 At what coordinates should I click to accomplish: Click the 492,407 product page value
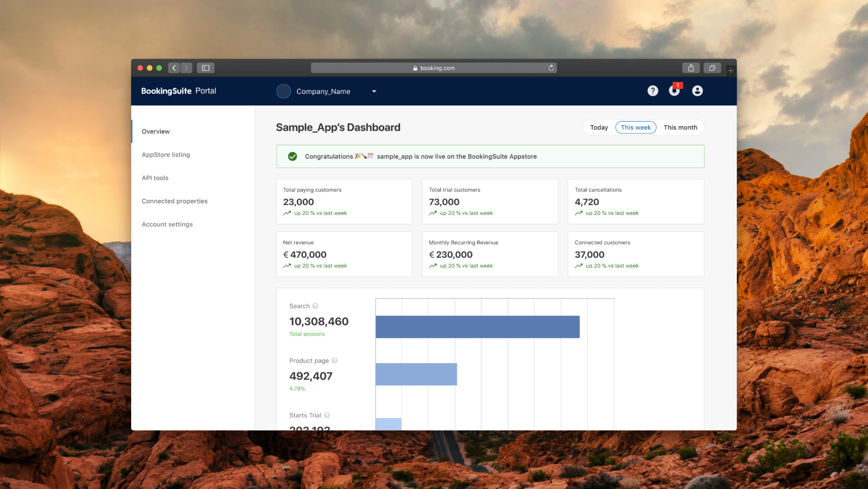(x=311, y=376)
